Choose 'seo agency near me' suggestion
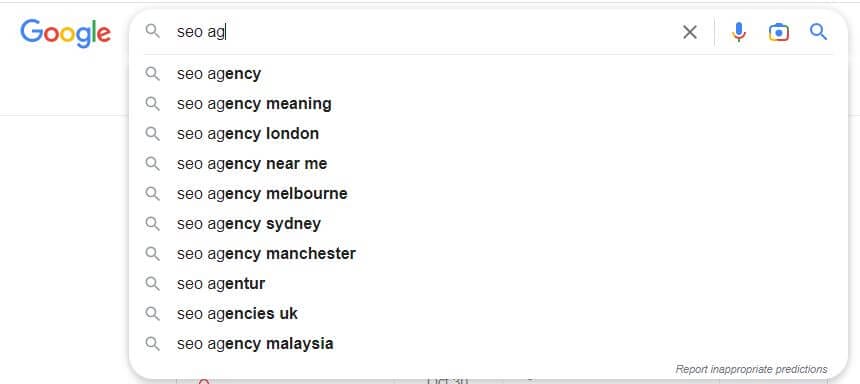 (x=488, y=163)
